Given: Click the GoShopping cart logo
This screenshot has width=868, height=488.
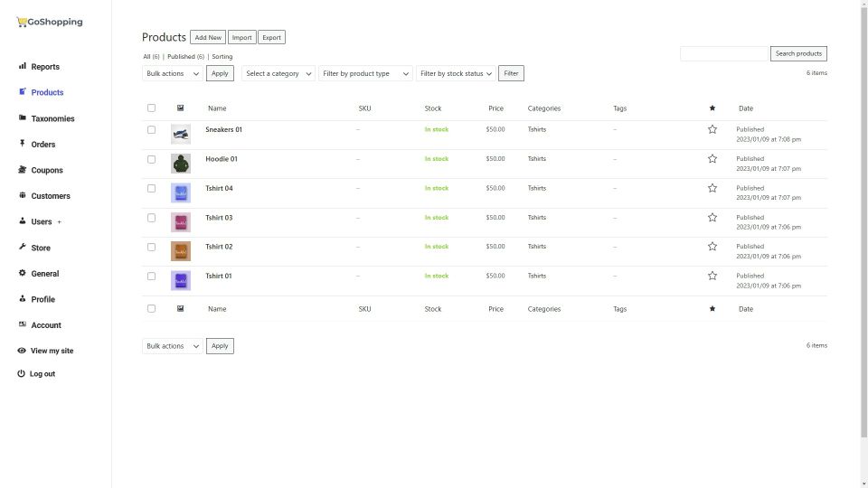Looking at the screenshot, I should 22,22.
